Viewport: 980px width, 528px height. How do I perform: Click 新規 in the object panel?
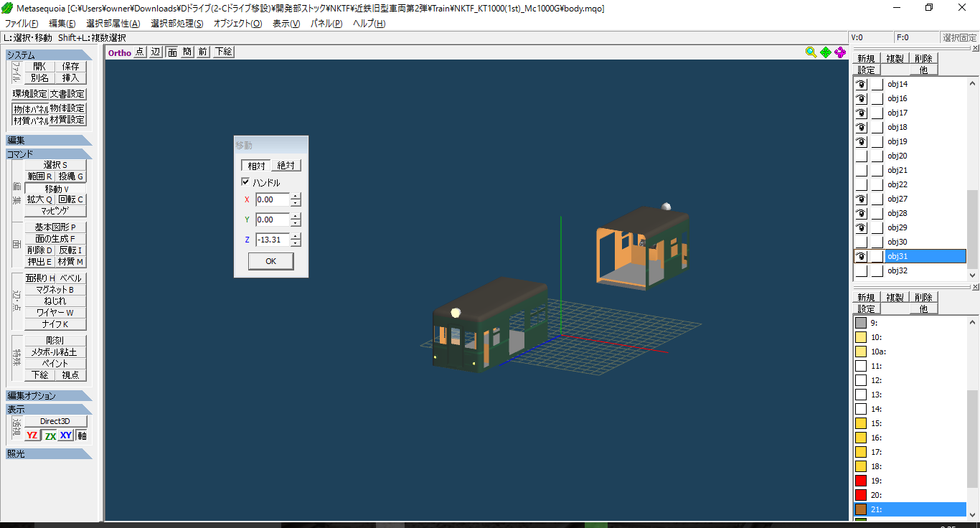coord(866,59)
